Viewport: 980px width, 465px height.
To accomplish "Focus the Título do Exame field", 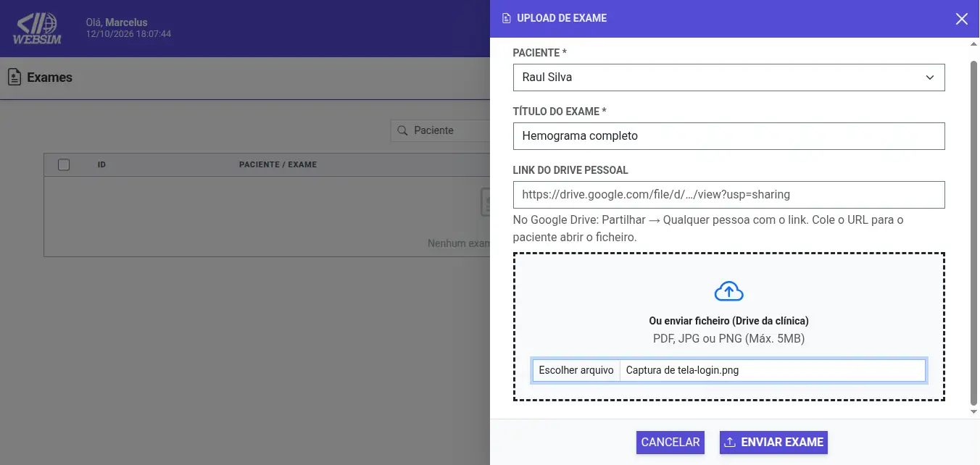I will pyautogui.click(x=728, y=136).
